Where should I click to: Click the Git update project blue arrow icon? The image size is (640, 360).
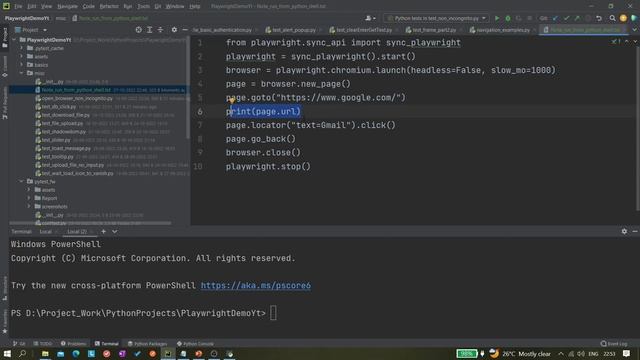click(555, 18)
